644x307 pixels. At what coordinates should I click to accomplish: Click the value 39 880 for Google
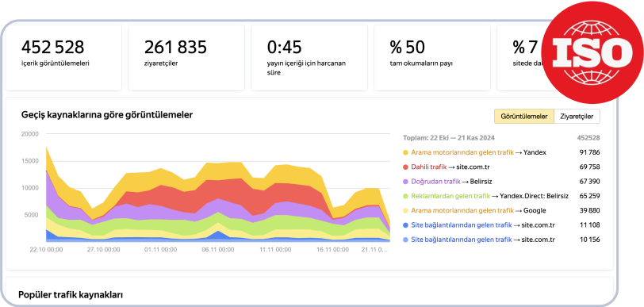(x=589, y=210)
